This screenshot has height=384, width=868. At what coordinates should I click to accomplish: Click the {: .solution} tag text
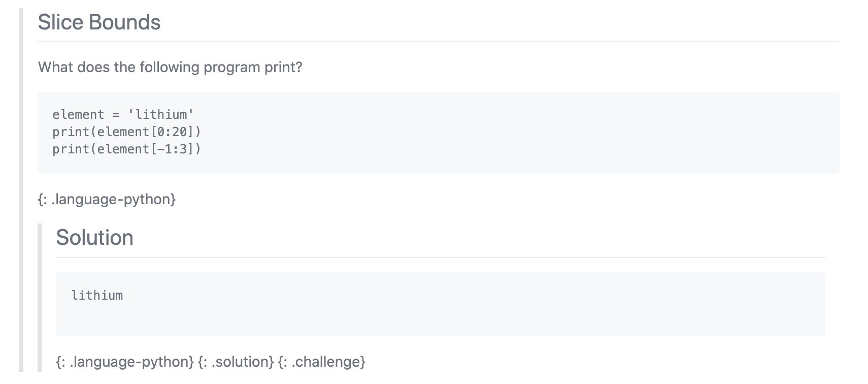coord(236,362)
